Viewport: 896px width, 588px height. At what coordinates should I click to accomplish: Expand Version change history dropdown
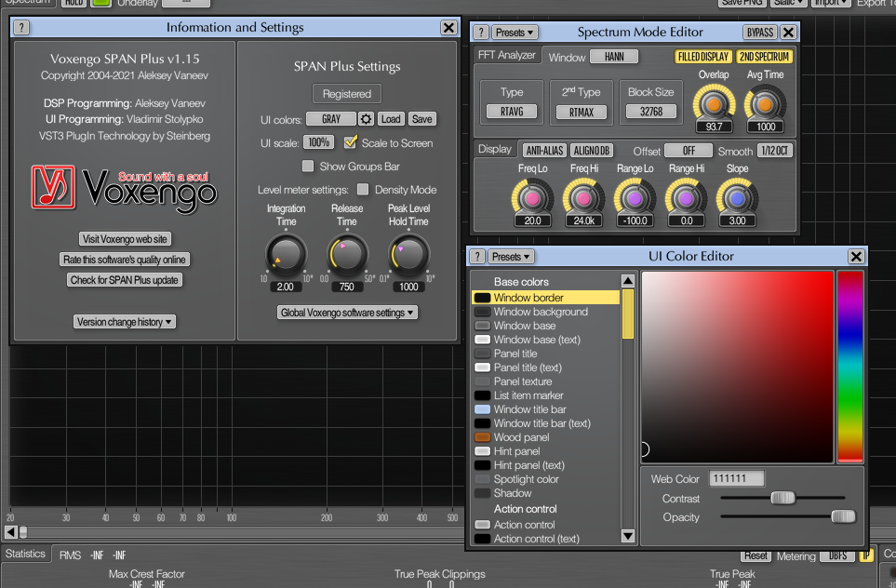(125, 322)
